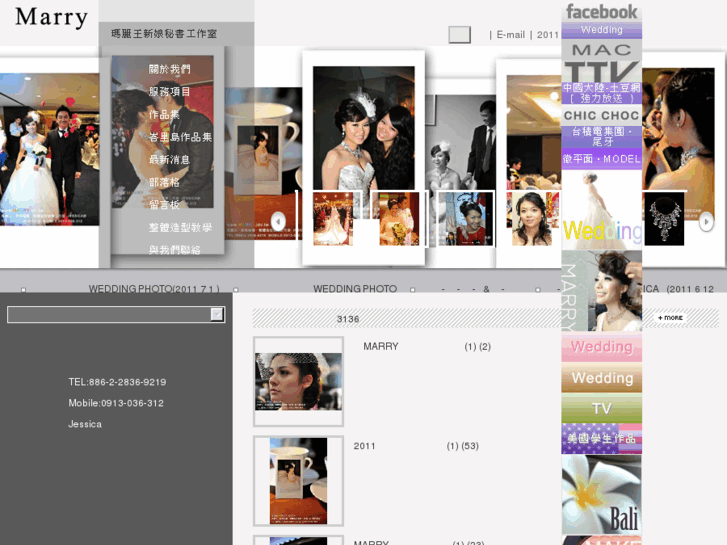Click the TEL:886-2-2836-9219 text

[x=117, y=382]
